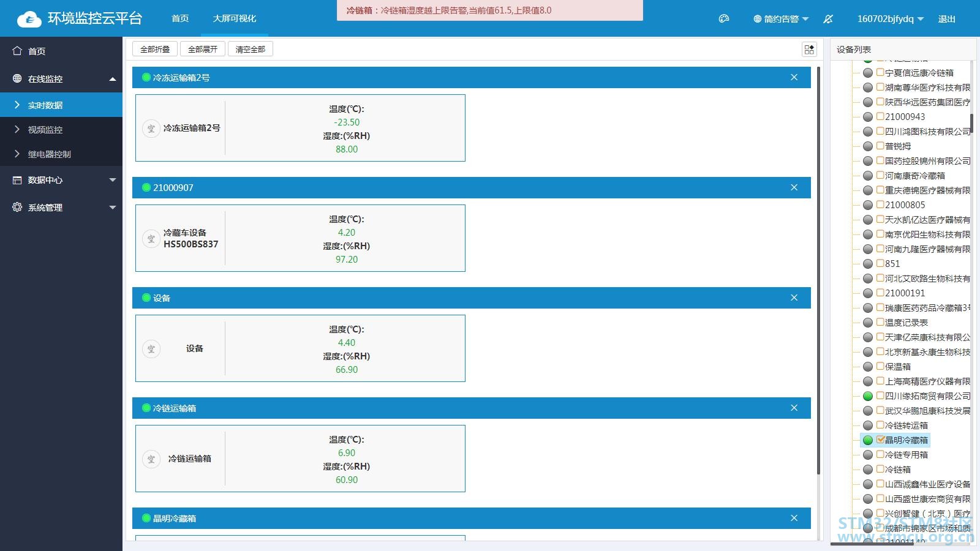980x551 pixels.
Task: Click 设备列表 panel heading
Action: click(854, 50)
